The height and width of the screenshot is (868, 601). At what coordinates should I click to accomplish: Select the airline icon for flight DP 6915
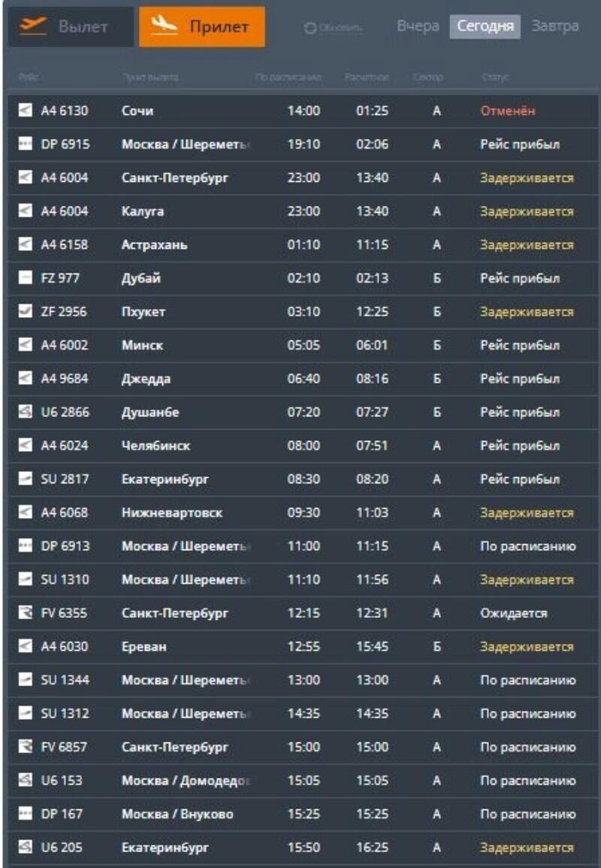pos(26,143)
